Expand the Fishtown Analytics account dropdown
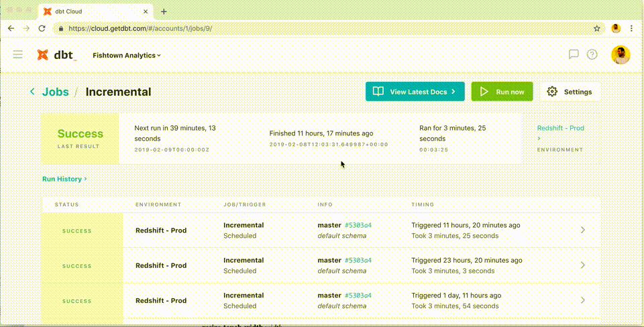Image resolution: width=644 pixels, height=327 pixels. [x=127, y=56]
